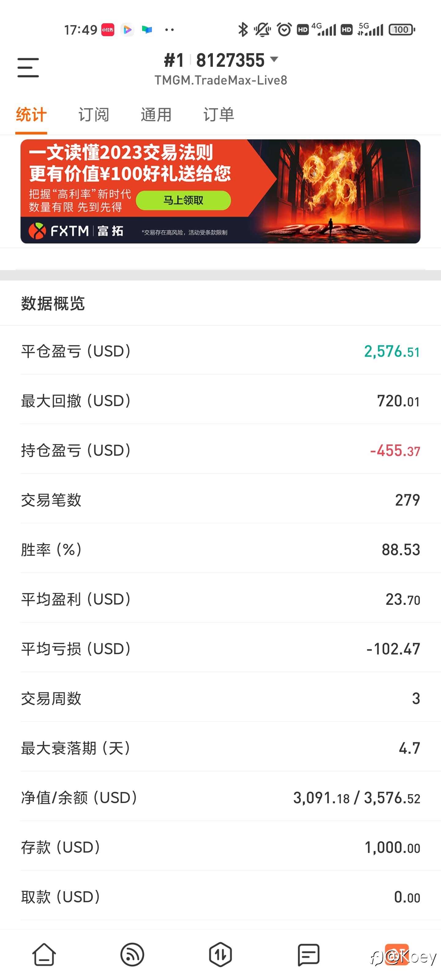441x980 pixels.
Task: Tap the hexagon trade icon in bottom bar
Action: [x=220, y=955]
